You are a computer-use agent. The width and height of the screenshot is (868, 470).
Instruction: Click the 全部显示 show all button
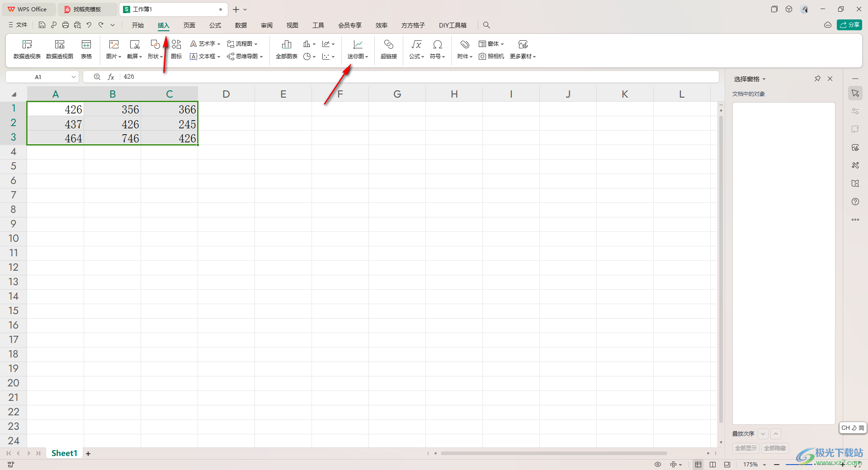(x=746, y=448)
